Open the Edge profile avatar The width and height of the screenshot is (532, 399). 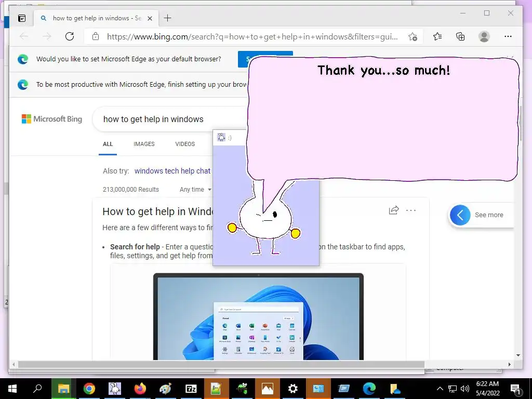click(x=484, y=36)
